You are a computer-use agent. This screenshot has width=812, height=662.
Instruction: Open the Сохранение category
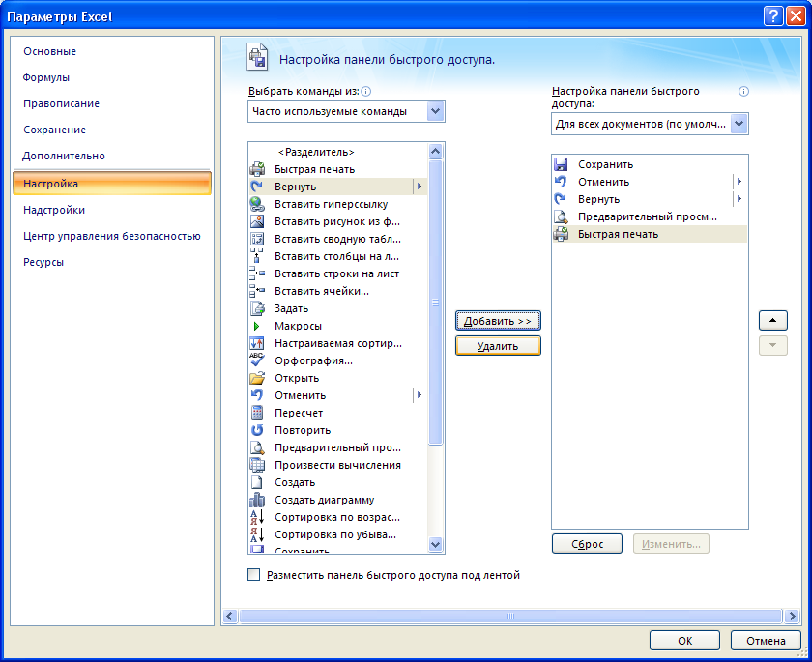point(54,130)
